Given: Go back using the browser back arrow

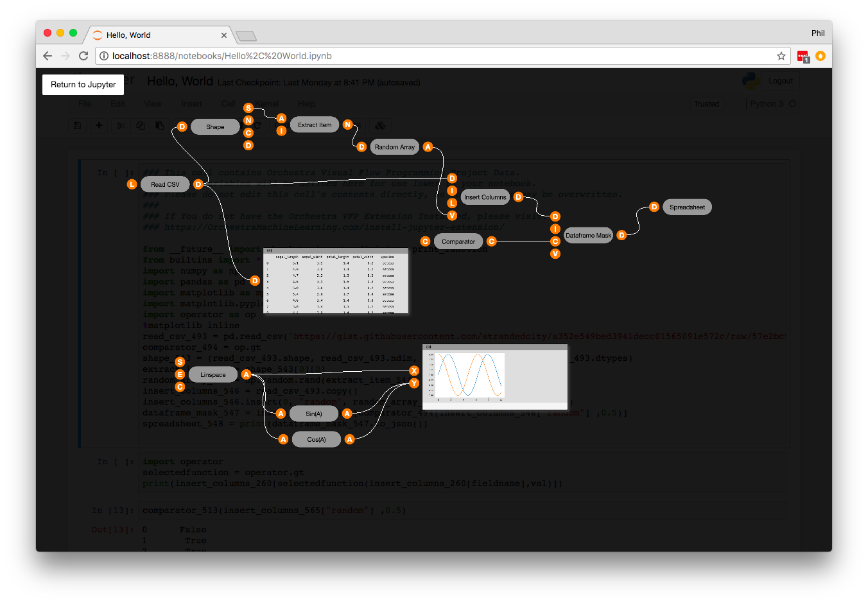Looking at the screenshot, I should pos(48,56).
